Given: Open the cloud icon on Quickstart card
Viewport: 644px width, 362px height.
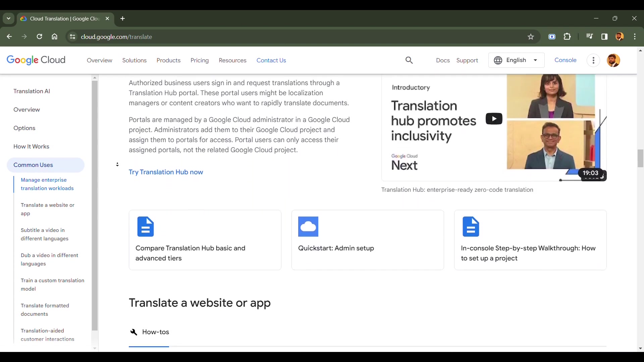Looking at the screenshot, I should coord(308,226).
